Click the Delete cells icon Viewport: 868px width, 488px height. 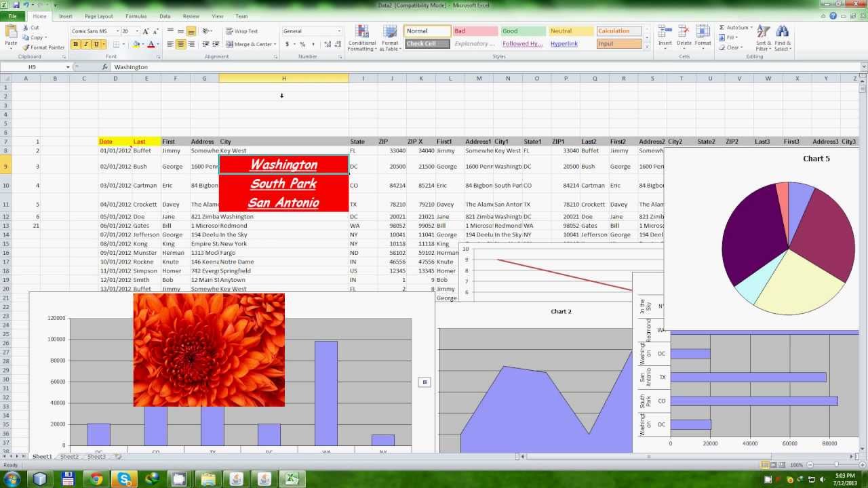point(684,32)
